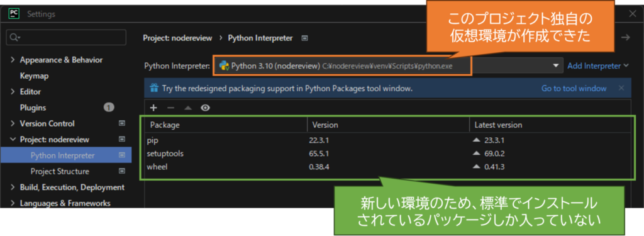Image resolution: width=644 pixels, height=236 pixels.
Task: Click version cell 0.38.4
Action: (x=319, y=167)
